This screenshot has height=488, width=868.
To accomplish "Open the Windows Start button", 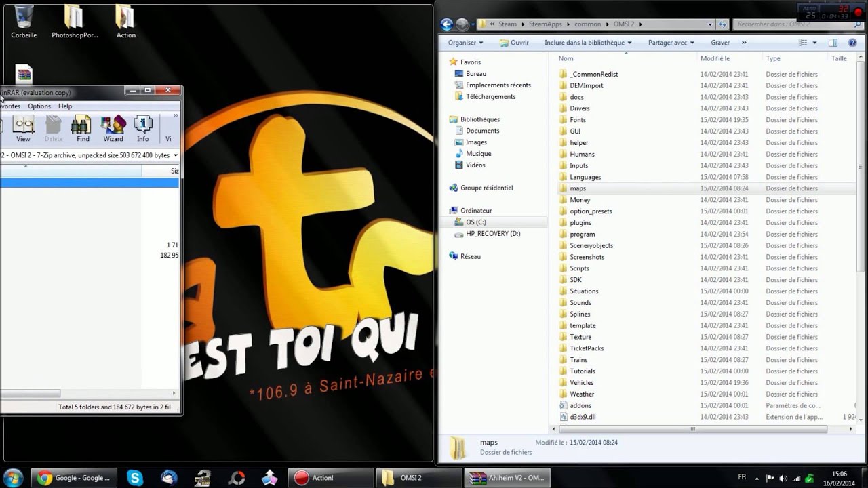I will tap(14, 477).
